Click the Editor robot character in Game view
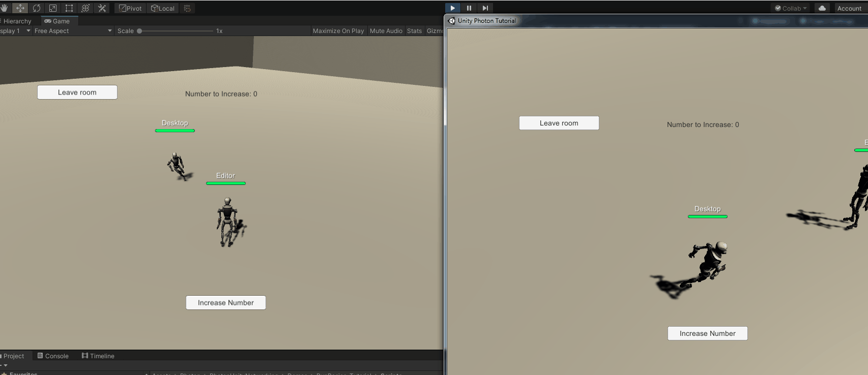Viewport: 868px width, 375px height. [x=227, y=222]
